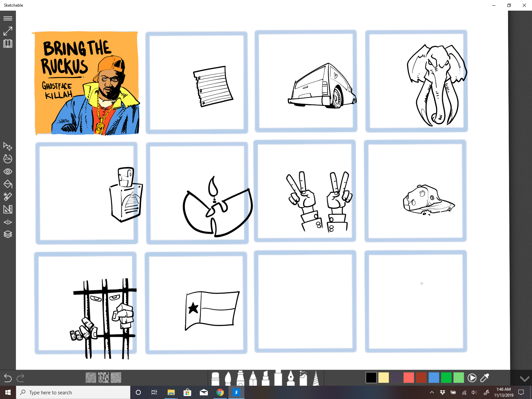
Task: Toggle fullscreen with the expand arrows icon
Action: pos(8,31)
